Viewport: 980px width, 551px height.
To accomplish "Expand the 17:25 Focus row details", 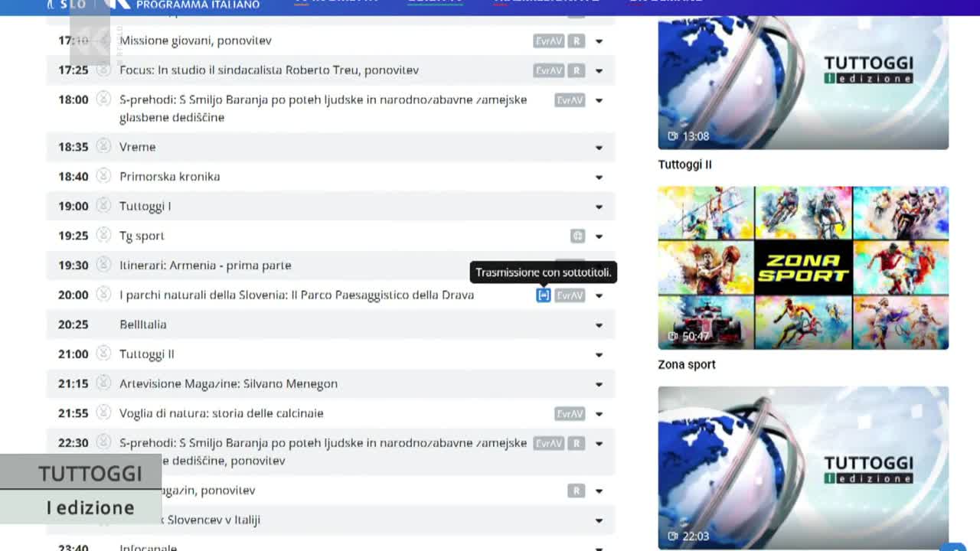I will [x=599, y=71].
